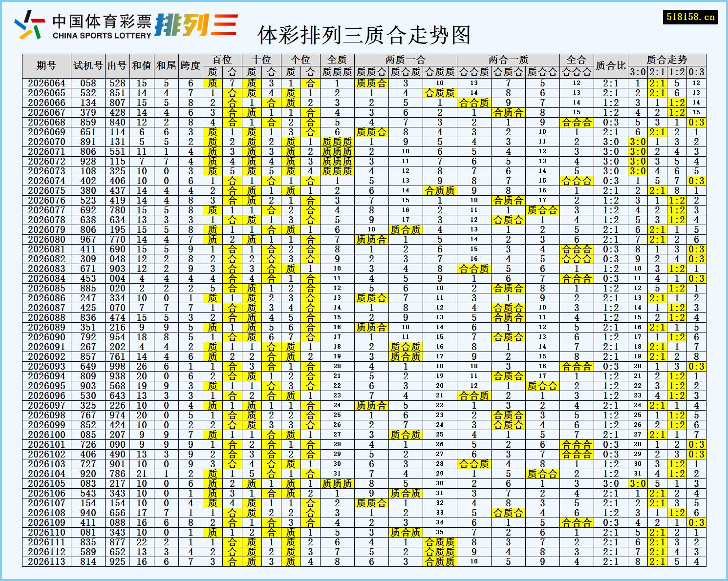Click 出号 925 in row 2026113
This screenshot has height=581, width=728.
click(x=117, y=561)
